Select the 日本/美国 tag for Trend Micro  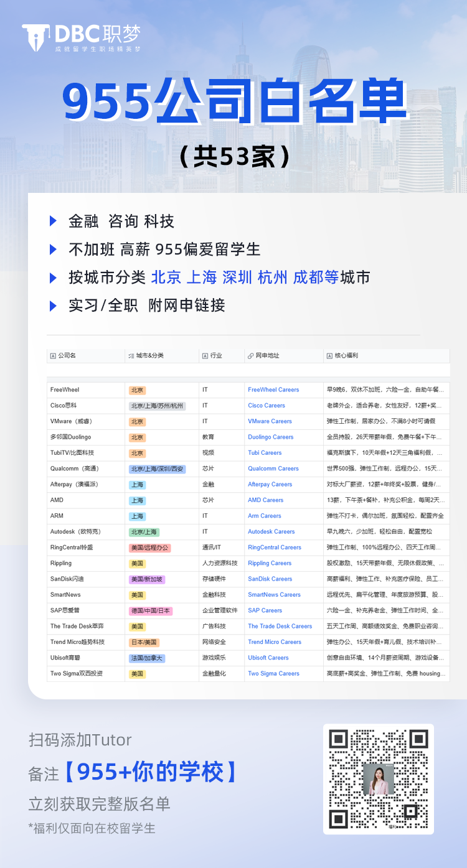[144, 642]
